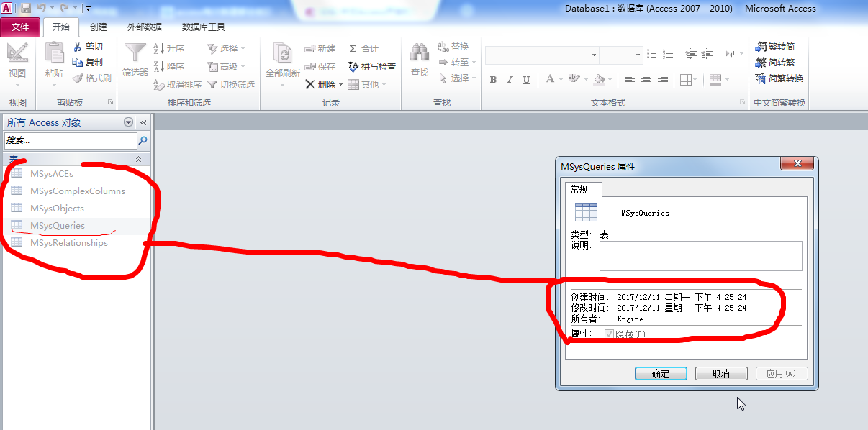Click 复制 (Copy) in the clipboard group
The width and height of the screenshot is (868, 430).
click(x=87, y=62)
